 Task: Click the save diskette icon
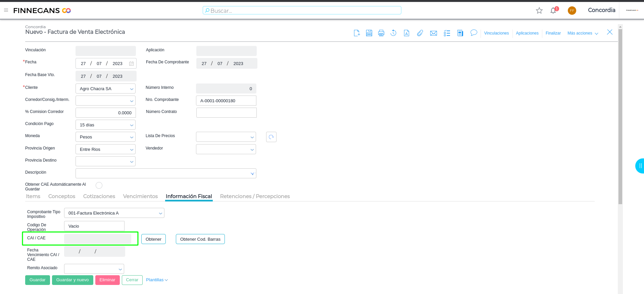369,33
